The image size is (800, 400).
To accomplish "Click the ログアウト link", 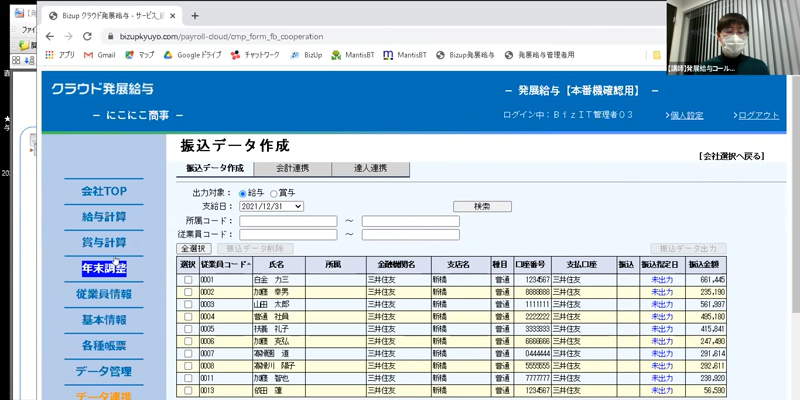I will click(758, 116).
